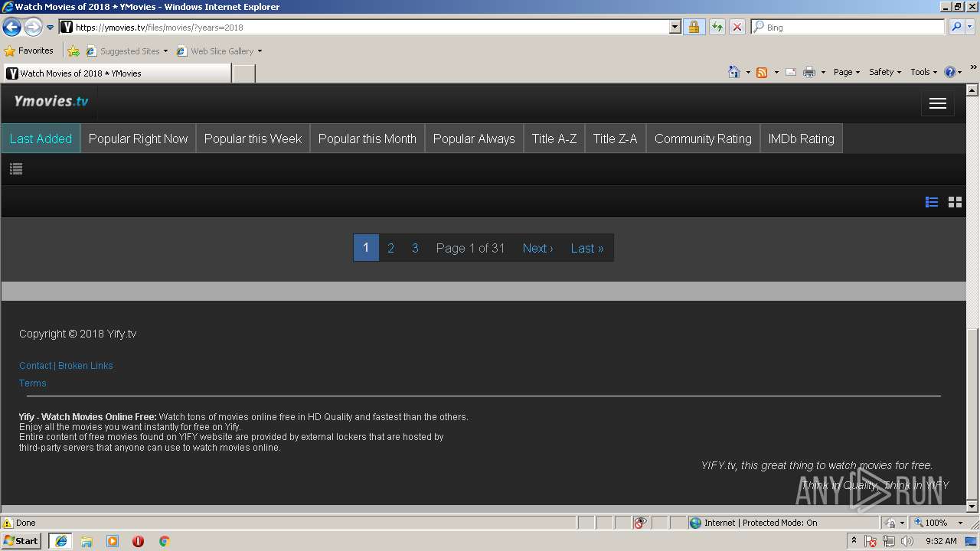Open the Help question mark menu
Viewport: 980px width, 551px height.
click(953, 72)
